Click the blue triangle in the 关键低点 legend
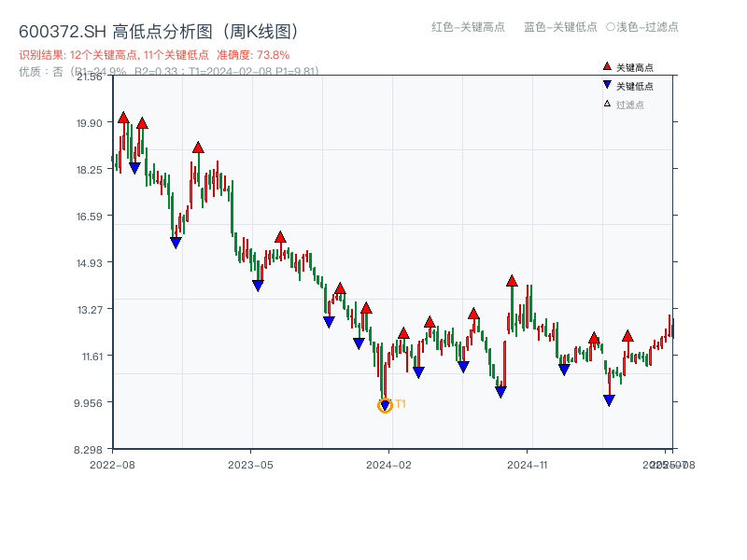Image resolution: width=747 pixels, height=560 pixels. [607, 85]
